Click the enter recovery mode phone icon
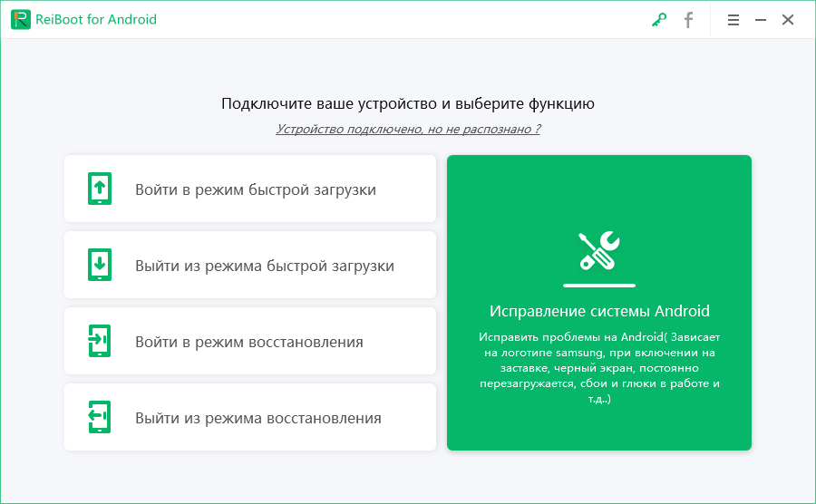This screenshot has width=816, height=504. [100, 341]
